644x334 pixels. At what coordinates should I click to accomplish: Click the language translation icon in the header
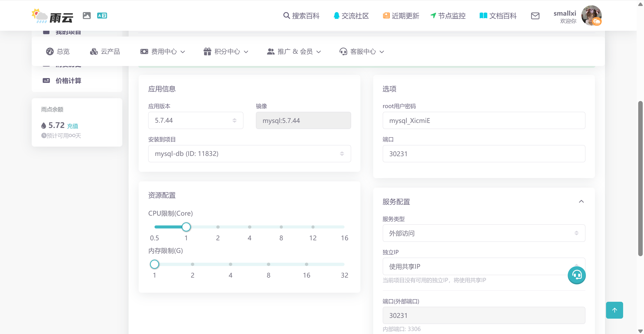click(102, 16)
